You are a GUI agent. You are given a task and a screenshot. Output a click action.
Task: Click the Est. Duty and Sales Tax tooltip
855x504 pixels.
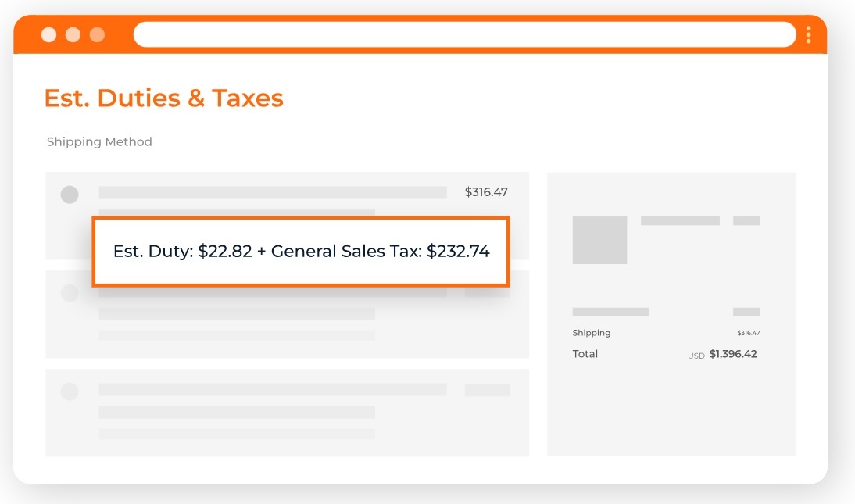[x=301, y=252]
